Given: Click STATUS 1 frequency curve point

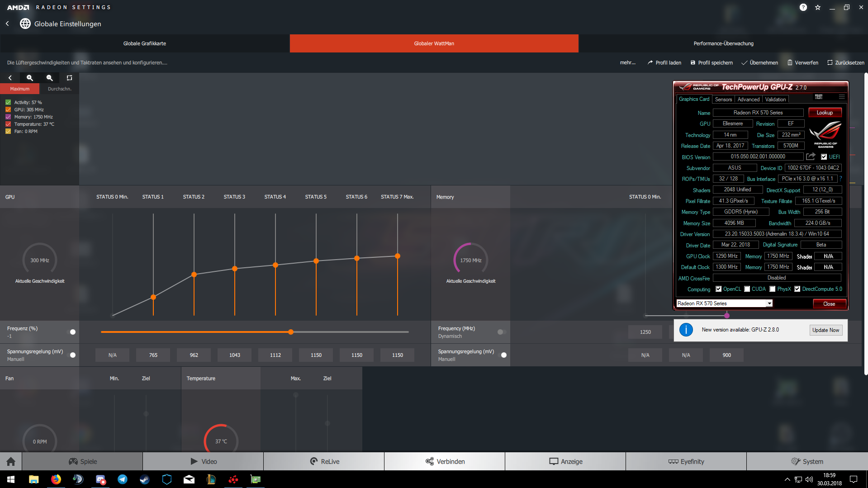Looking at the screenshot, I should coord(153,297).
